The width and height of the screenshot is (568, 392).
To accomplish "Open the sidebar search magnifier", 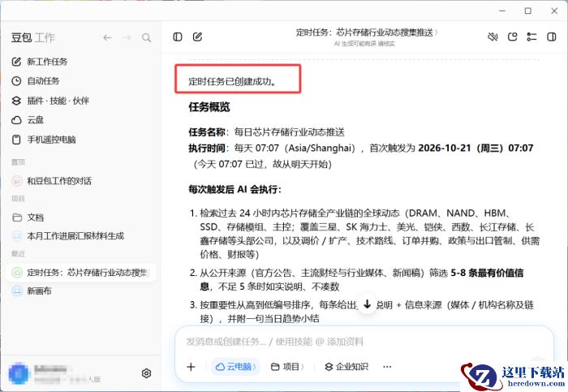I will 146,37.
